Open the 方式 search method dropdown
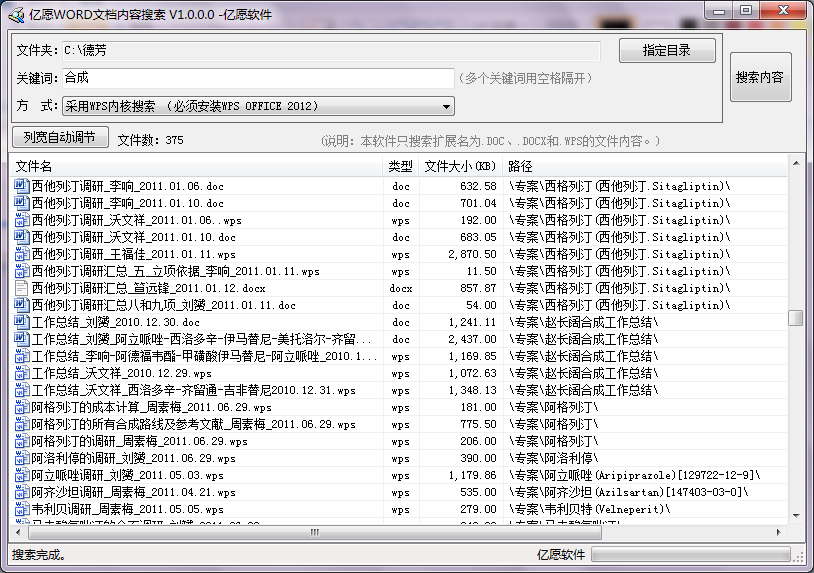814x573 pixels. 446,106
